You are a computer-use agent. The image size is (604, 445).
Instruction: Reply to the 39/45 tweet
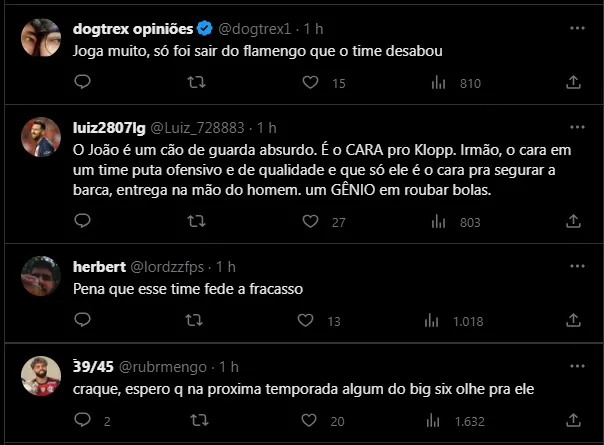point(83,421)
